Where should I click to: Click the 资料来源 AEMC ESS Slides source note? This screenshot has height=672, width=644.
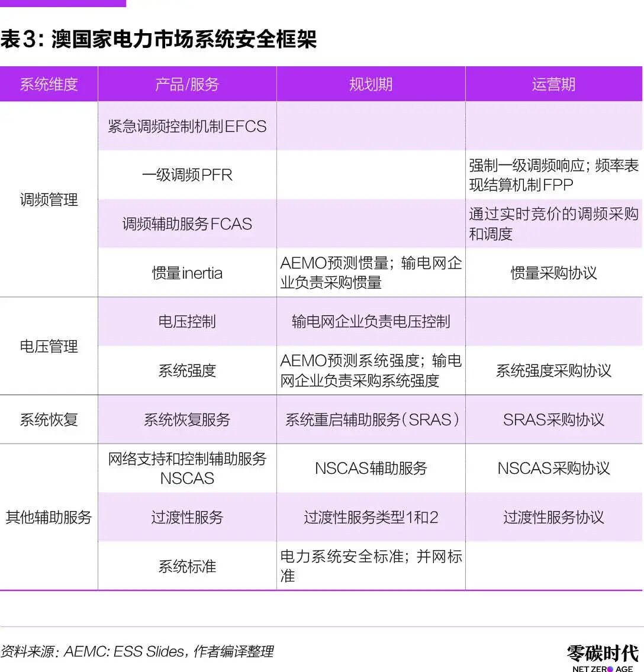(x=137, y=651)
